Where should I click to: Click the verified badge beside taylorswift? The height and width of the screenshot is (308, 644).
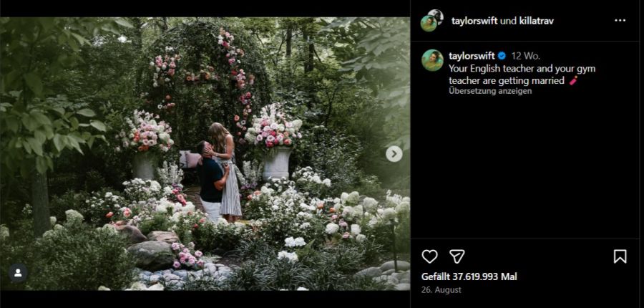point(502,56)
